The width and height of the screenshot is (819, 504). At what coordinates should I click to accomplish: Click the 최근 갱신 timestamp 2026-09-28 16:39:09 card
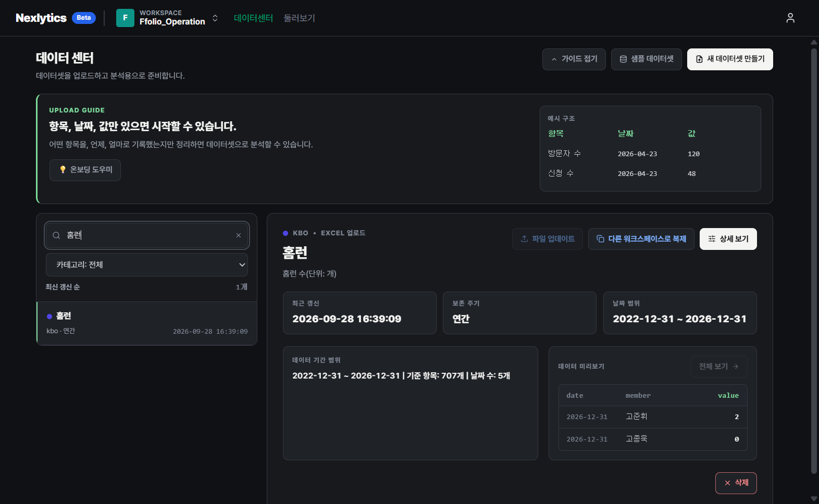point(359,313)
